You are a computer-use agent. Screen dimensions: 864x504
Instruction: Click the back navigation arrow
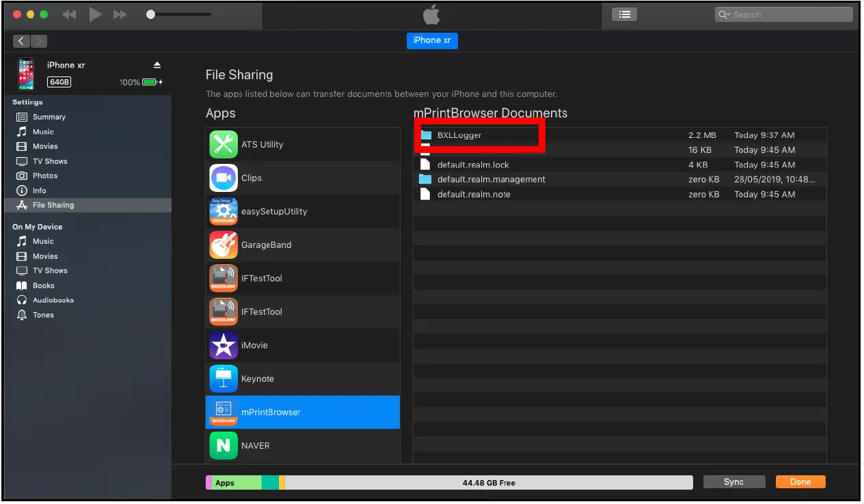pos(21,41)
